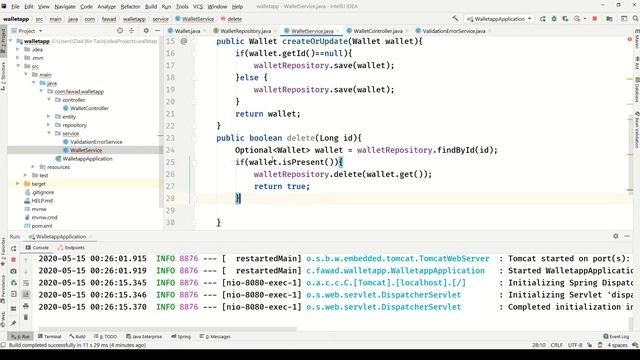The width and height of the screenshot is (640, 360).
Task: Click the Search Everywhere magnifier icon
Action: (636, 19)
